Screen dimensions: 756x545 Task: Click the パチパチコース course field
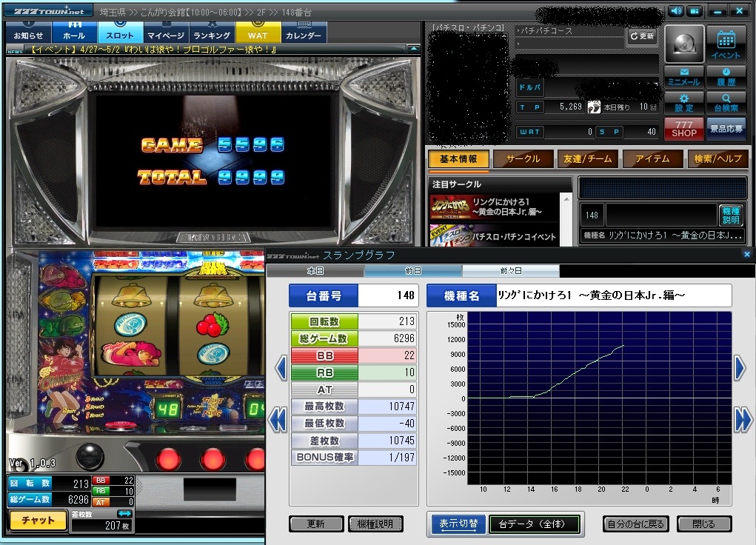pyautogui.click(x=569, y=31)
